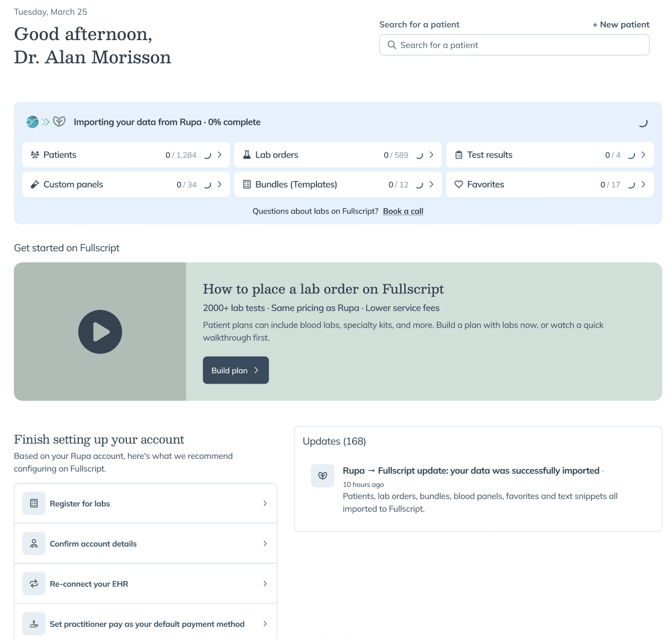Click the Custom panels 0 / 34 count

[x=187, y=185]
